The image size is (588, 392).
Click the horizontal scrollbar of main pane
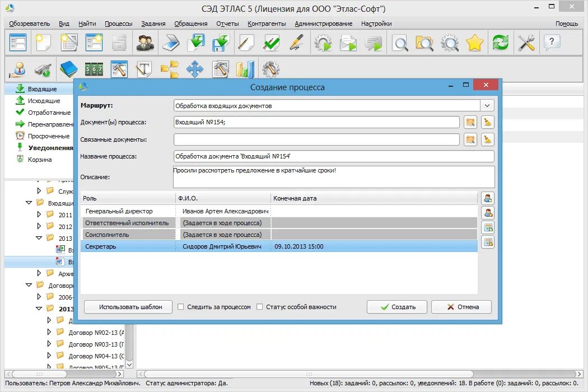(x=309, y=374)
